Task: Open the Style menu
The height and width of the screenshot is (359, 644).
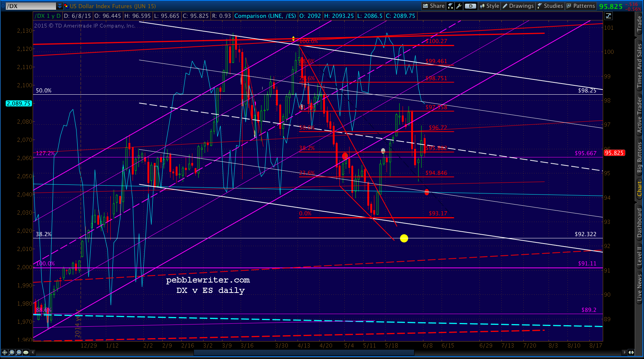Action: click(489, 6)
